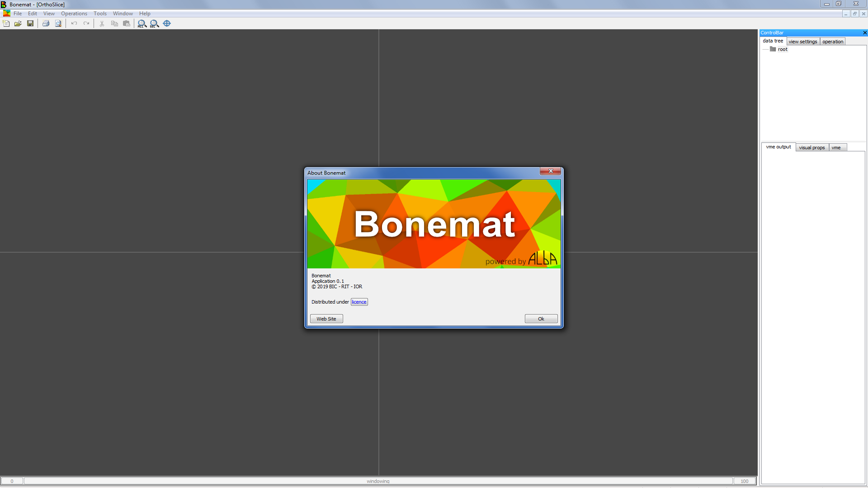Viewport: 868px width, 488px height.
Task: Open the licence link
Action: (x=359, y=302)
